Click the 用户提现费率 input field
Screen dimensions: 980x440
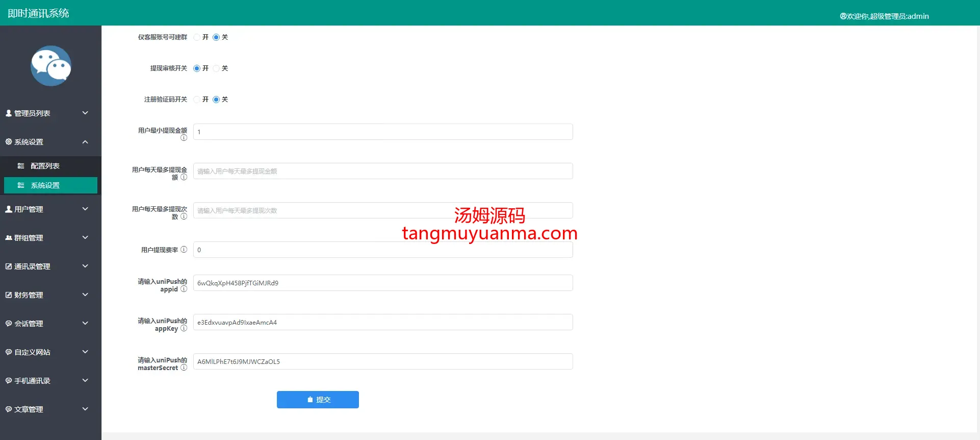tap(382, 250)
